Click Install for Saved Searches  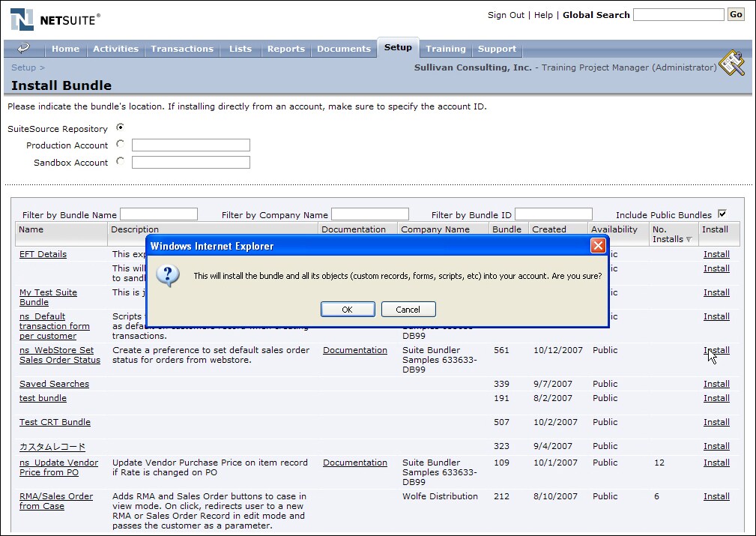pyautogui.click(x=716, y=384)
